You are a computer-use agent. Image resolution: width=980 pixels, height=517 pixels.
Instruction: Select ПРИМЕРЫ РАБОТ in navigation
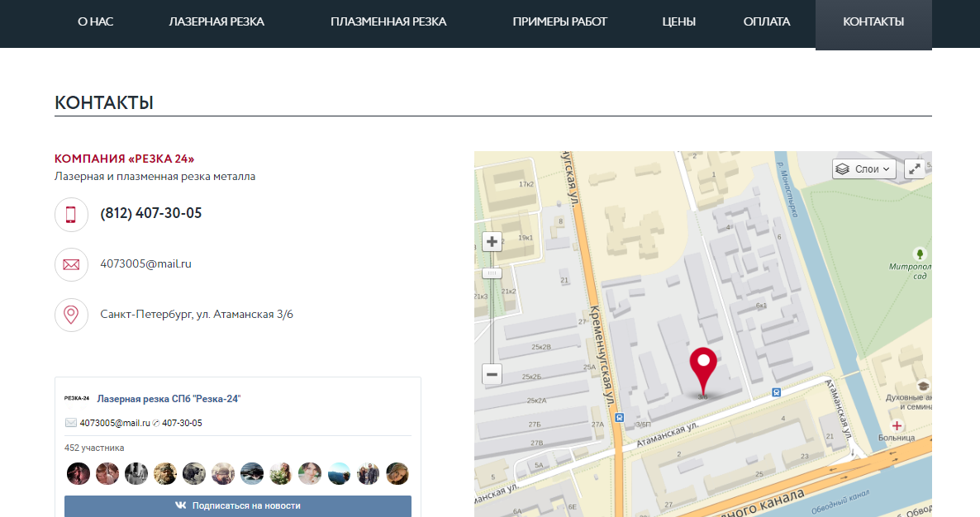tap(559, 21)
